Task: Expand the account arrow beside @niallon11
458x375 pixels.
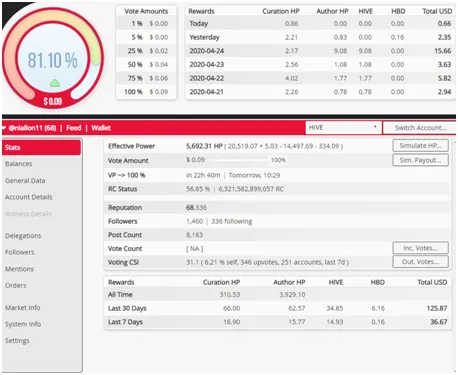Action: tap(4, 128)
